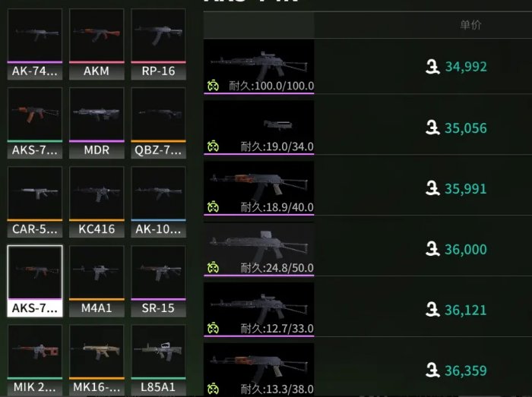
Task: Choose the RP-16 weapon tile
Action: 158,44
